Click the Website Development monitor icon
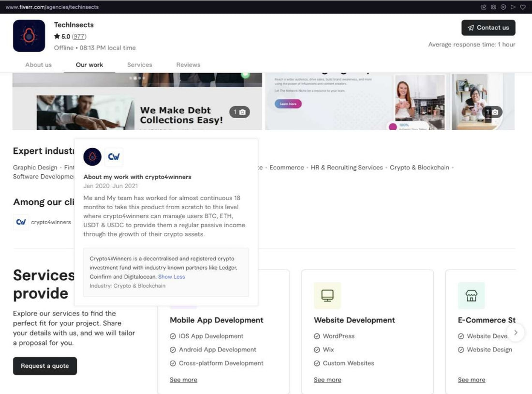 327,295
